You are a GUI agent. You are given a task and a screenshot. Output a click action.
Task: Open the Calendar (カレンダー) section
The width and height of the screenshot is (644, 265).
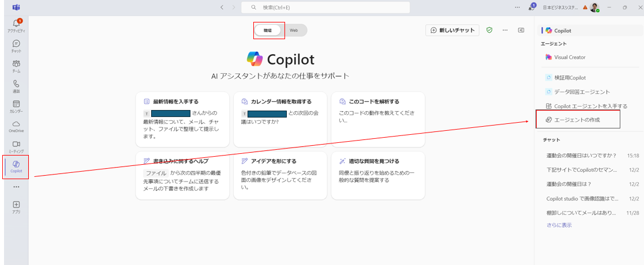click(16, 107)
